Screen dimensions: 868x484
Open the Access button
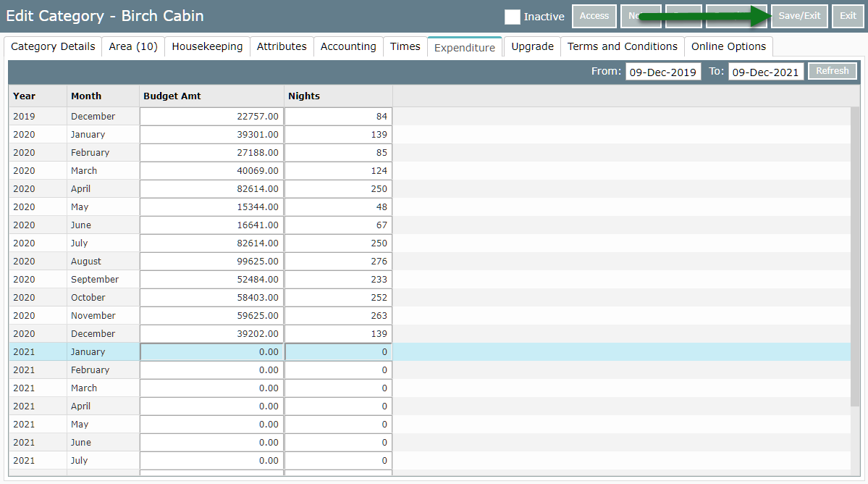point(594,16)
